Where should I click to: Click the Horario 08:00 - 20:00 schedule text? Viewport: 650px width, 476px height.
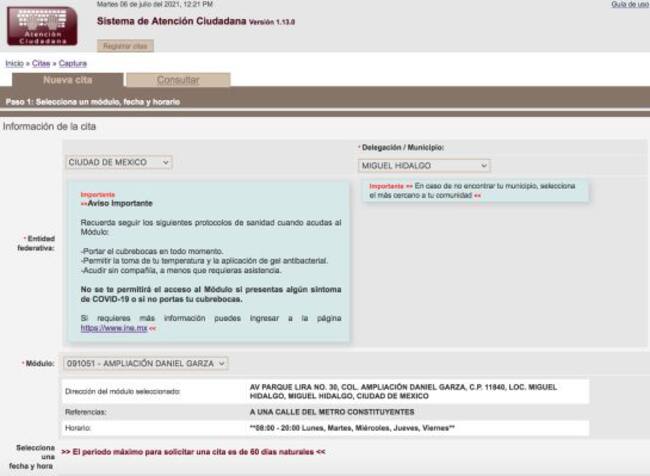[351, 427]
